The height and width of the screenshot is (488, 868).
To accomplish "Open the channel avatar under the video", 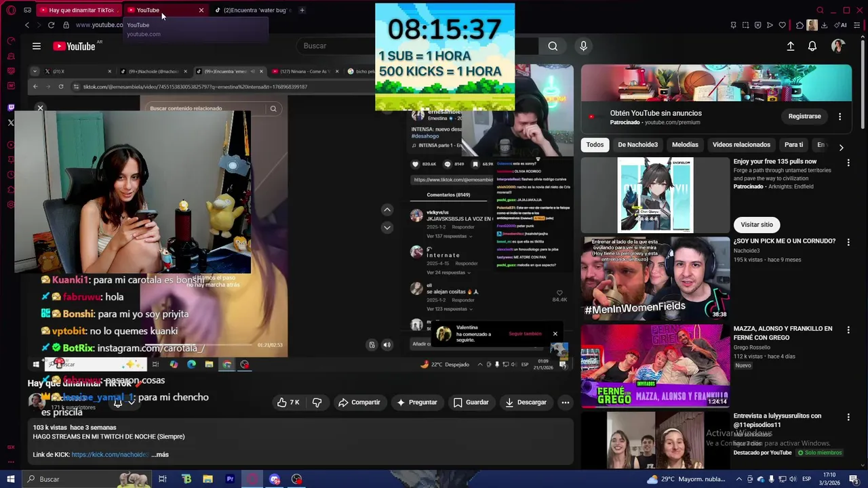I will pyautogui.click(x=37, y=402).
